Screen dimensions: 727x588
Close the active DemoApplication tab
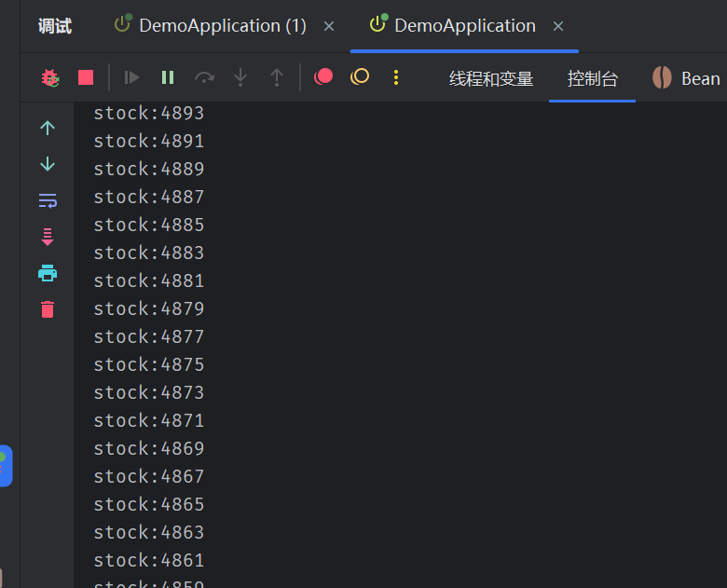point(558,26)
